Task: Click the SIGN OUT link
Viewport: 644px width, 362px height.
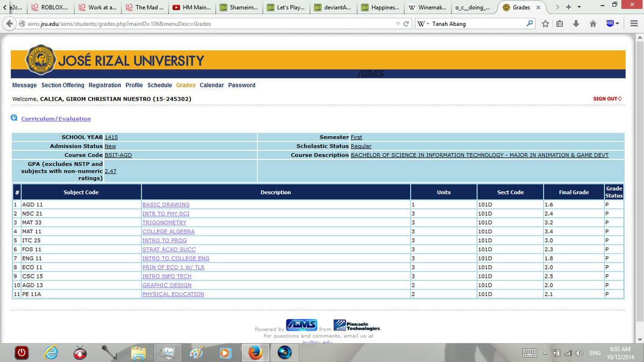Action: coord(607,99)
